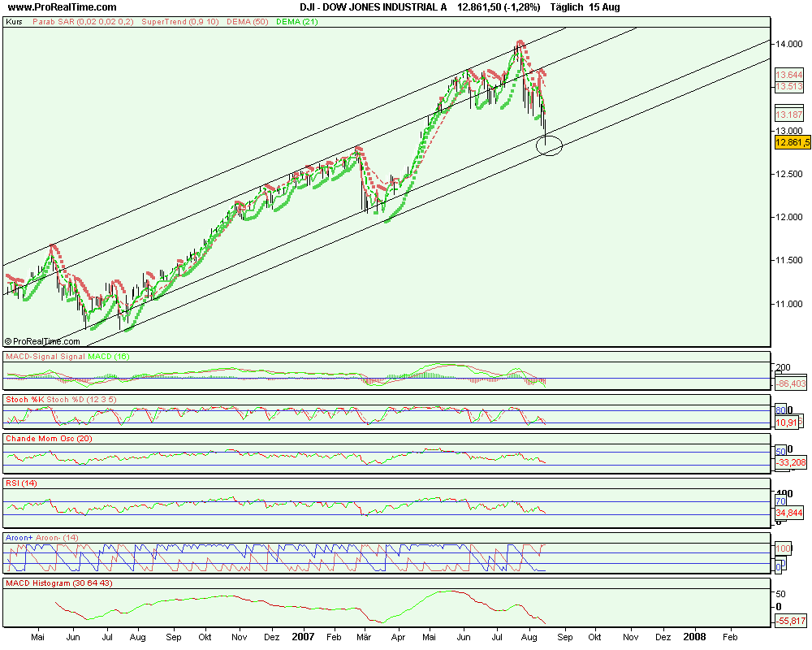Viewport: 812px width, 650px height.
Task: Click the 14.000 price axis label
Action: tap(788, 44)
